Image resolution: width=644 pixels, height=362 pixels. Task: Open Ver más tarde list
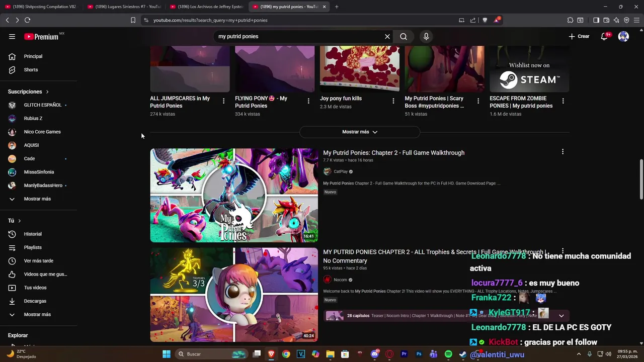[39, 261]
